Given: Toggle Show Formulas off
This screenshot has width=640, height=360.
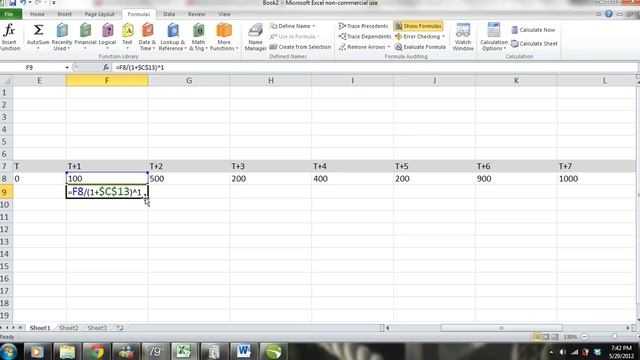Looking at the screenshot, I should [418, 26].
